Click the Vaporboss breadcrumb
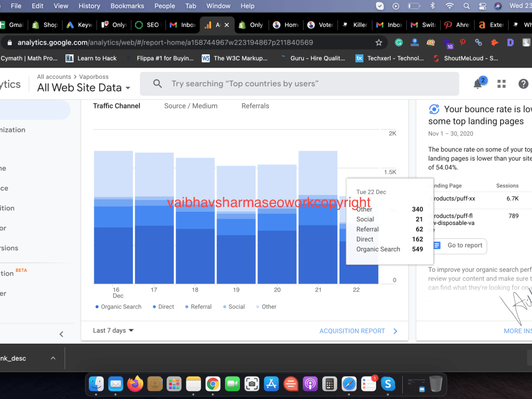This screenshot has height=399, width=532. coord(94,77)
